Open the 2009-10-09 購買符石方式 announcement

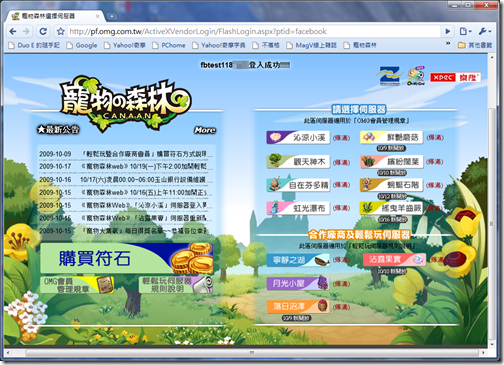tap(126, 154)
